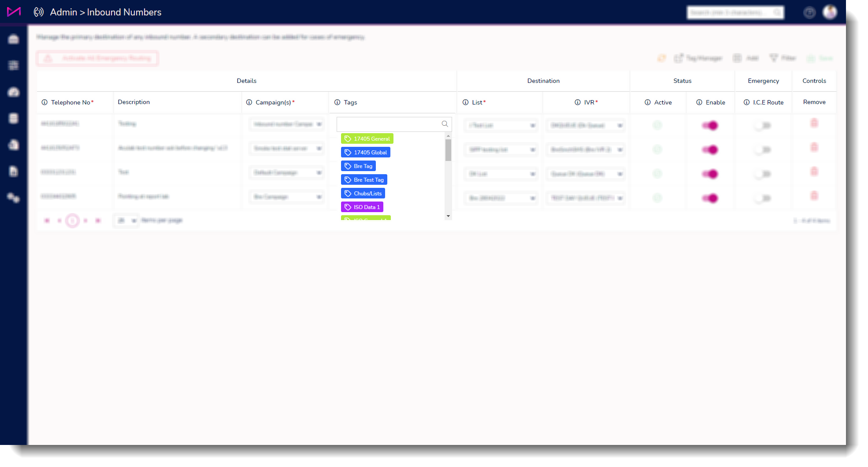The width and height of the screenshot is (868, 467).
Task: Delete the first row with trash icon
Action: pyautogui.click(x=814, y=123)
